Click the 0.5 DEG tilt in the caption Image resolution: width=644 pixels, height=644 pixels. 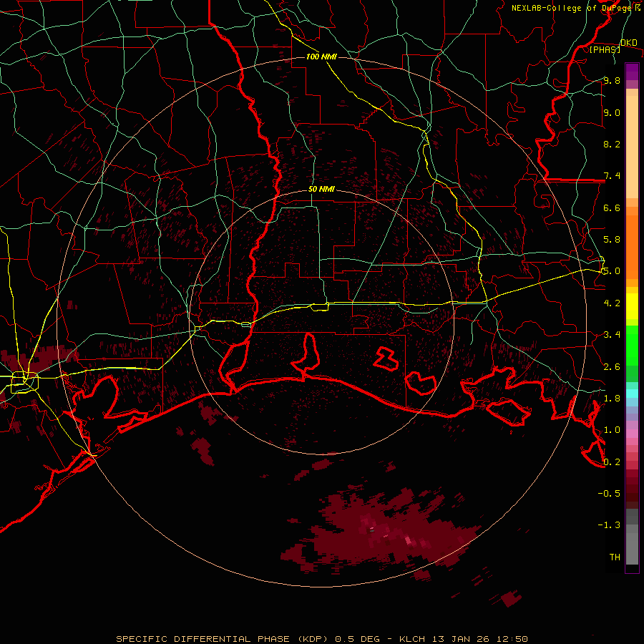tap(358, 639)
